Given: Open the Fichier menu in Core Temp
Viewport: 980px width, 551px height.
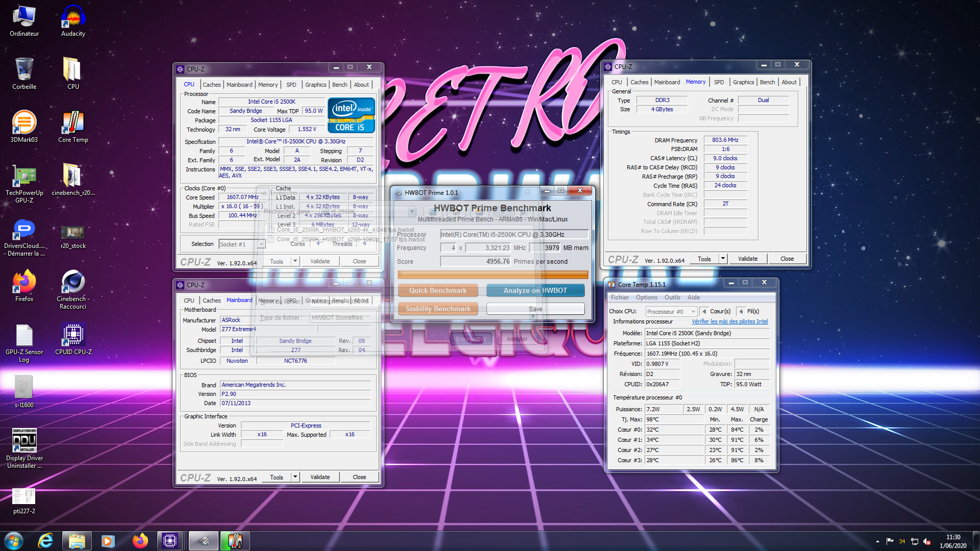Looking at the screenshot, I should (620, 297).
